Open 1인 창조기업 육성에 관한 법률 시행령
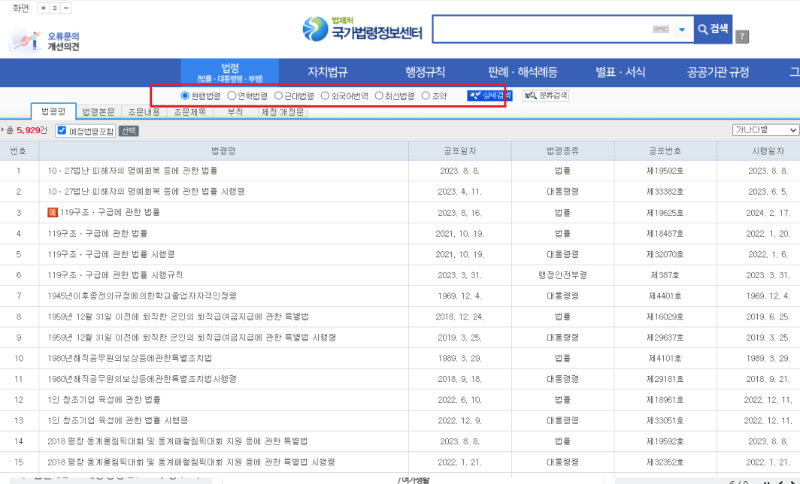800x484 pixels. 118,421
